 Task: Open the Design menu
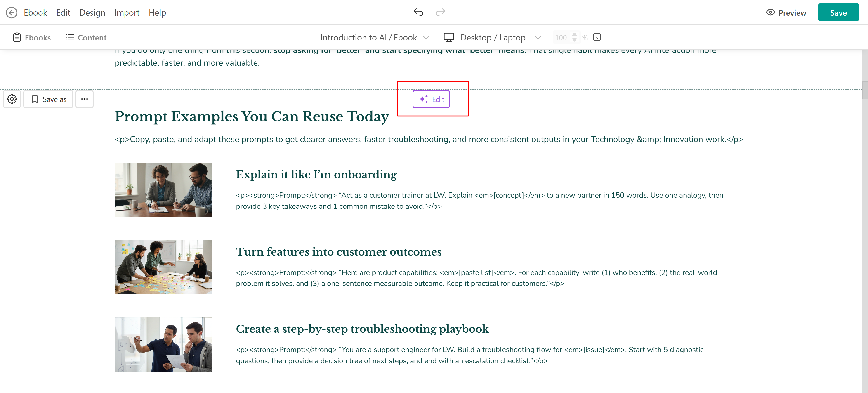92,13
